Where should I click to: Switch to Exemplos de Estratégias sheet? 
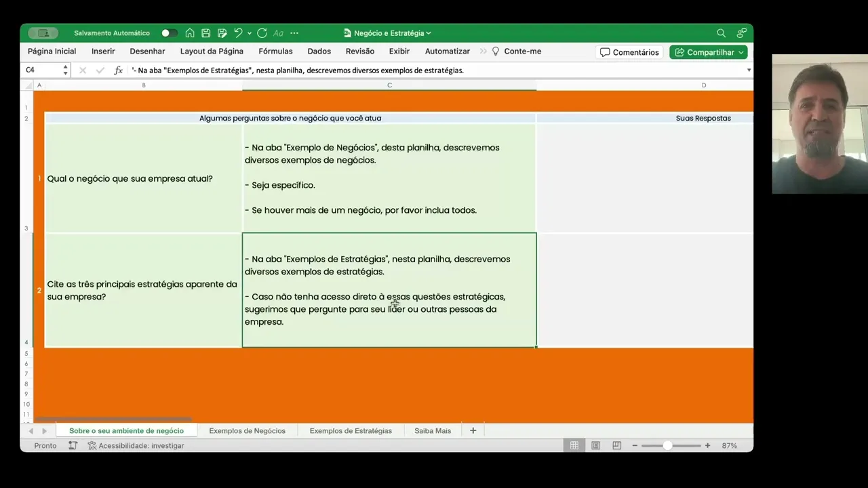click(x=351, y=430)
